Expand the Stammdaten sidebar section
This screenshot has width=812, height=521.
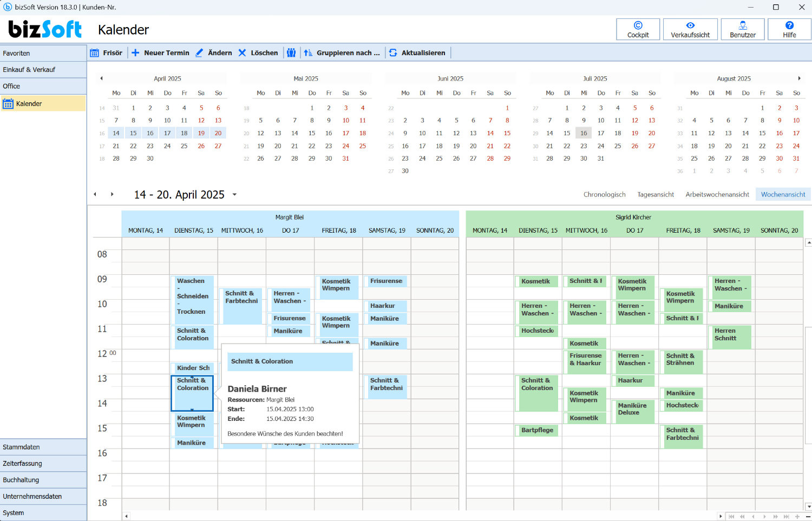tap(43, 447)
